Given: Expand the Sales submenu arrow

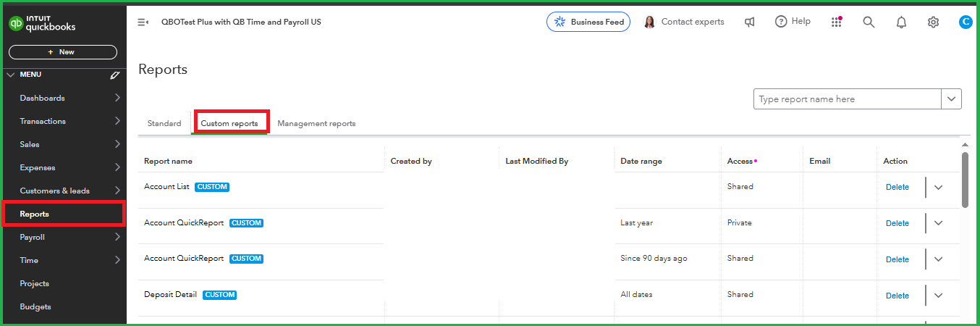Looking at the screenshot, I should 117,144.
